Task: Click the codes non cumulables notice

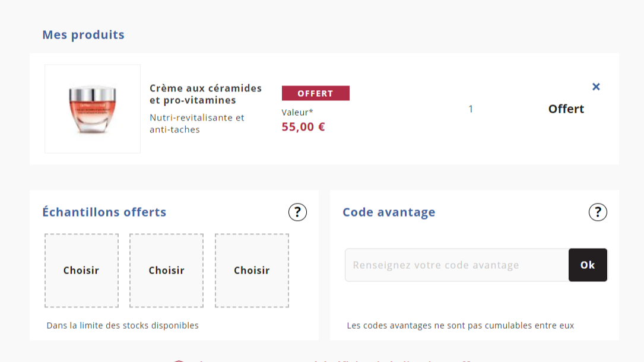Action: [x=460, y=326]
